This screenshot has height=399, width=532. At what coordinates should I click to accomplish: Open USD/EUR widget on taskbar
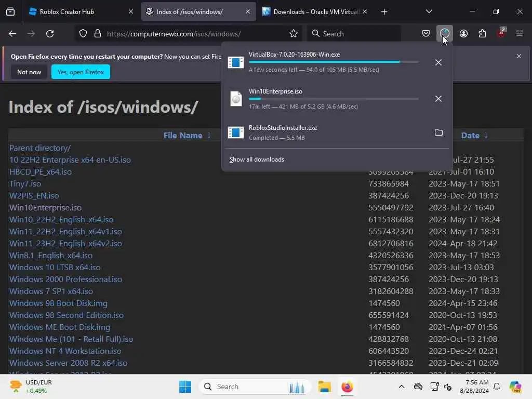point(31,387)
